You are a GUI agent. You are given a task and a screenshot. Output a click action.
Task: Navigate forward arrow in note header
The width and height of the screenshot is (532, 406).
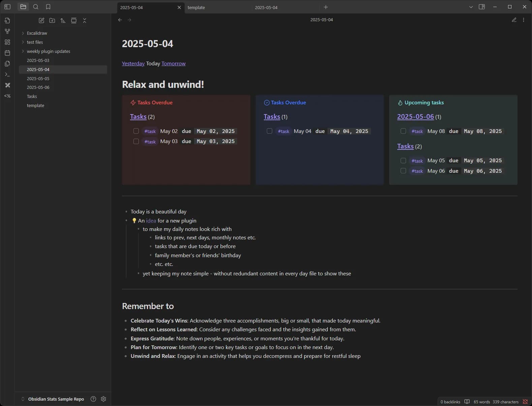coord(129,20)
